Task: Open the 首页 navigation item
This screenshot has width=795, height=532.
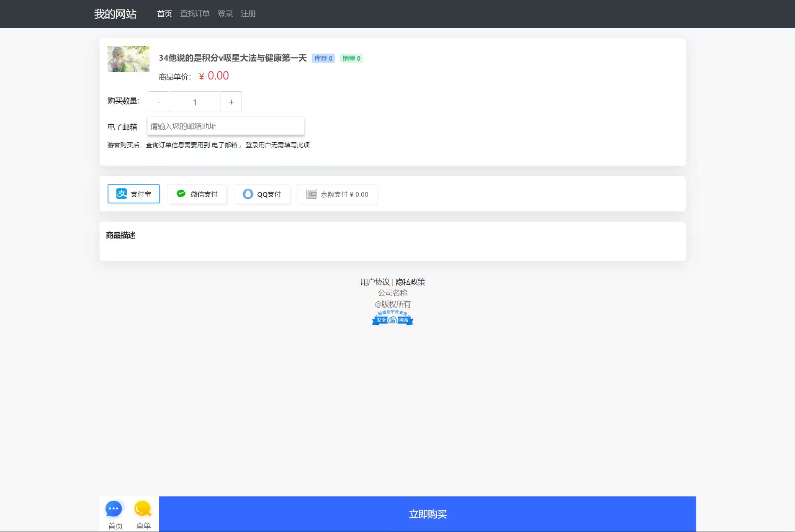Action: pos(165,14)
